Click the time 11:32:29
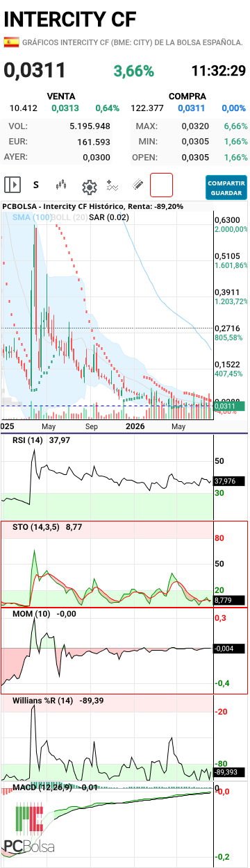Screen dimensions: 250x868 218,70
